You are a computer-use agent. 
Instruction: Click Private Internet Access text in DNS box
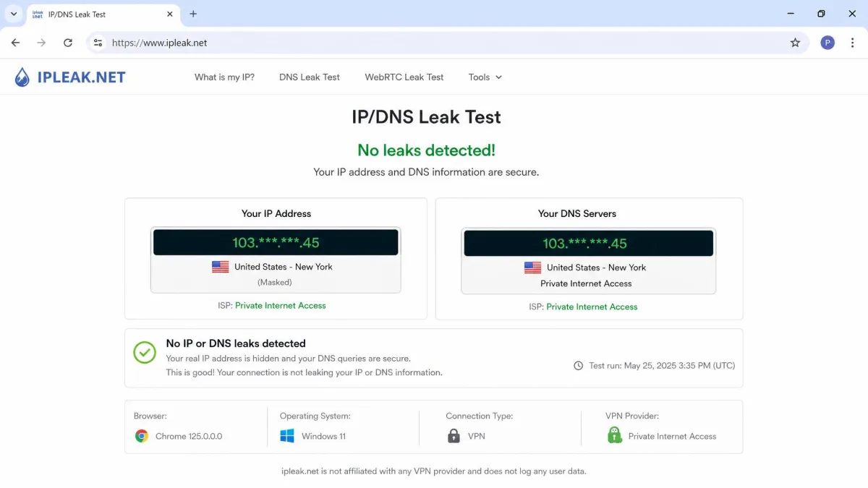[587, 284]
